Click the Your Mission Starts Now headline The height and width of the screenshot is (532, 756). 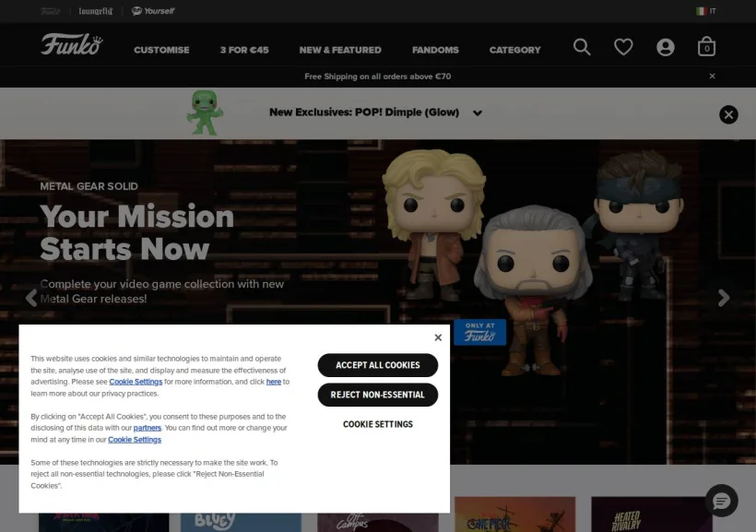[137, 232]
